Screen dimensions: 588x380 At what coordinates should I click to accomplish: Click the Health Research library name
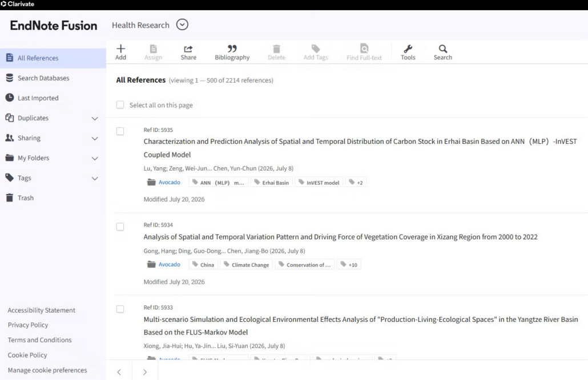140,25
